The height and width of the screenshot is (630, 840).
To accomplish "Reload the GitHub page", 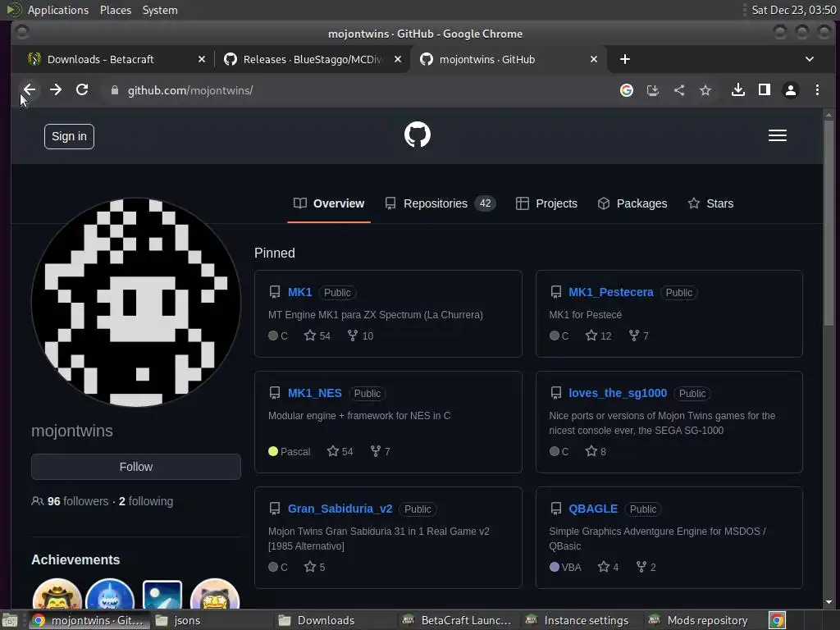I will click(x=82, y=90).
